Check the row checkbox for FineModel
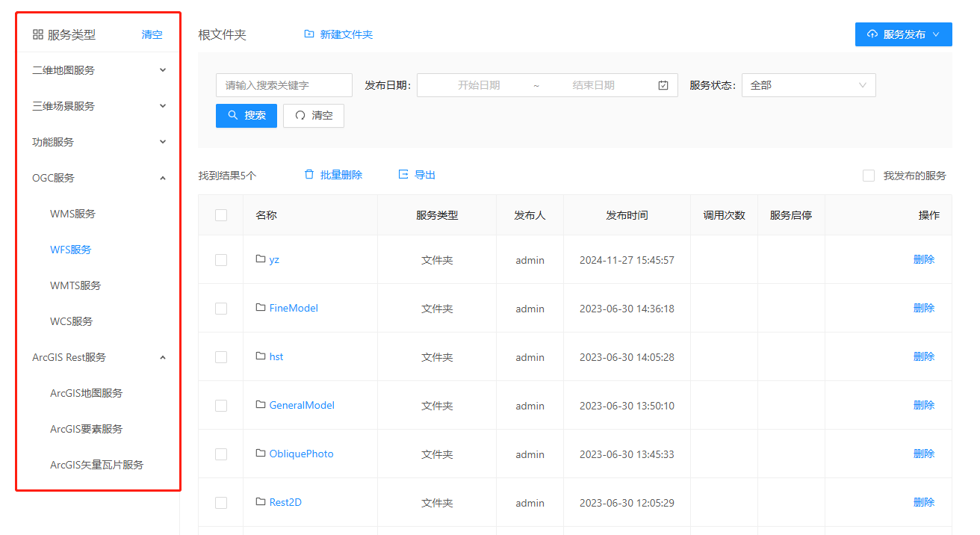This screenshot has width=980, height=535. (x=221, y=309)
